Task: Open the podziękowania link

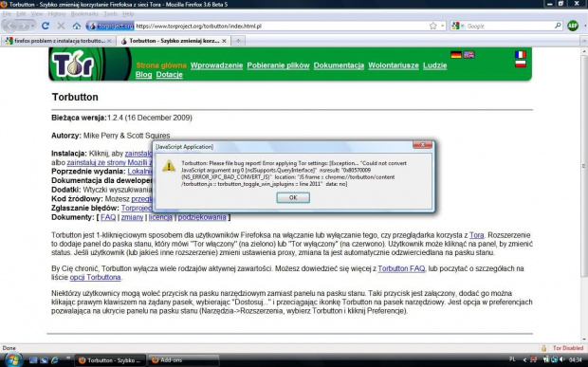Action: [202, 217]
